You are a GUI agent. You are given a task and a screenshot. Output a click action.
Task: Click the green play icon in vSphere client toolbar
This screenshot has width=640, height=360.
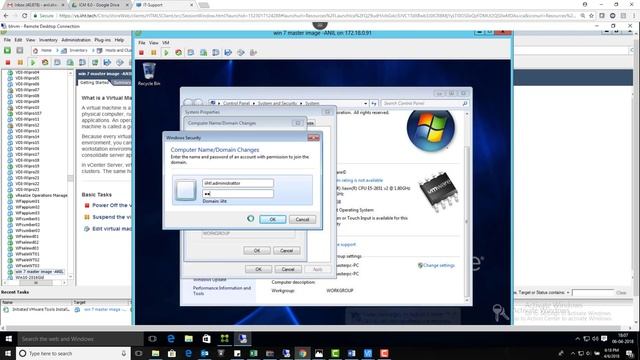coord(33,62)
